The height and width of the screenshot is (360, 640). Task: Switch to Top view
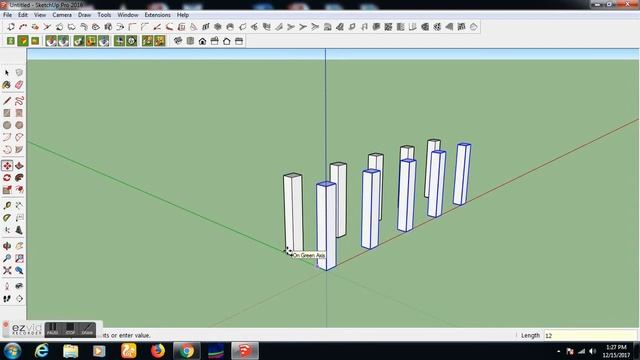coord(190,41)
